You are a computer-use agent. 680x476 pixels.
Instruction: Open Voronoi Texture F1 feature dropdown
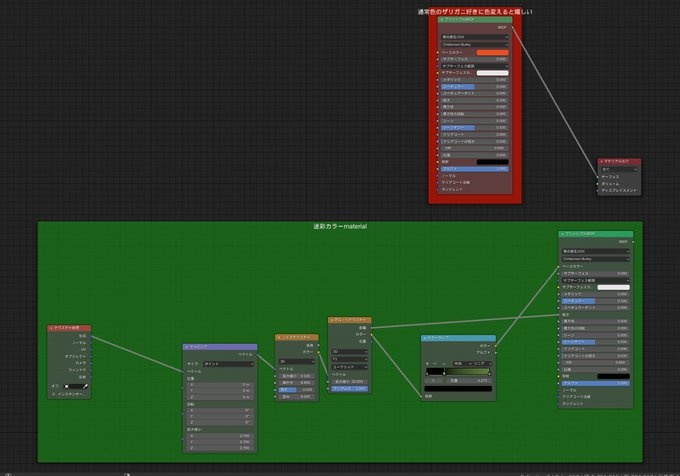click(x=350, y=359)
